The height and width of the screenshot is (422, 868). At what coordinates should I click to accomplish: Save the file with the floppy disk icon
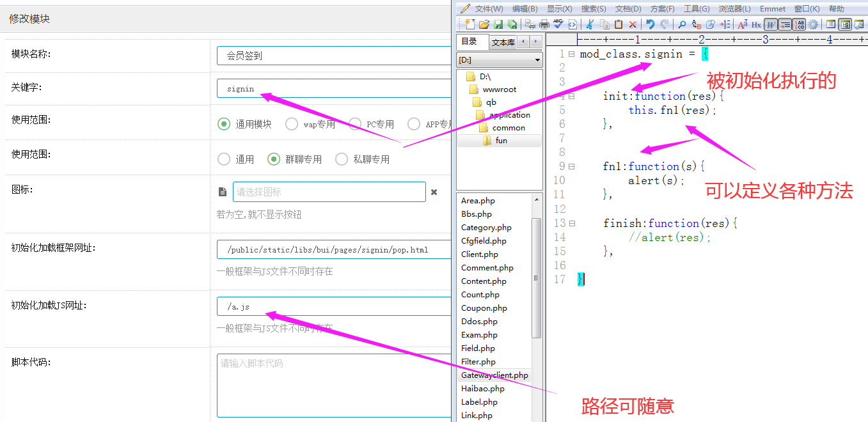498,24
